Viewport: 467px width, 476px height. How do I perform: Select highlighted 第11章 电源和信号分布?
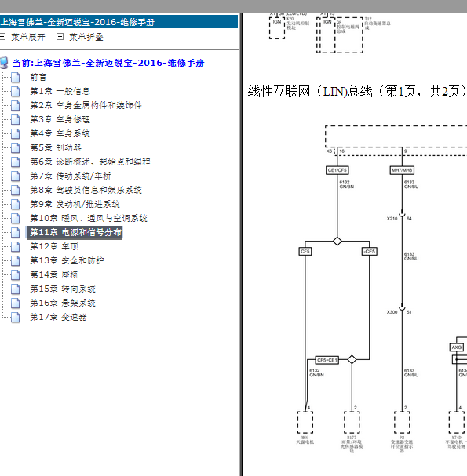coord(74,233)
